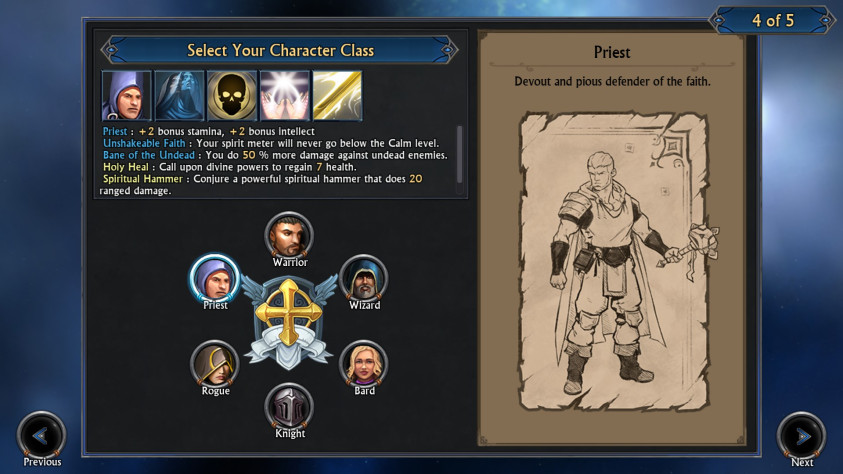This screenshot has height=474, width=843.
Task: Choose the Rogue class portrait
Action: [x=215, y=364]
